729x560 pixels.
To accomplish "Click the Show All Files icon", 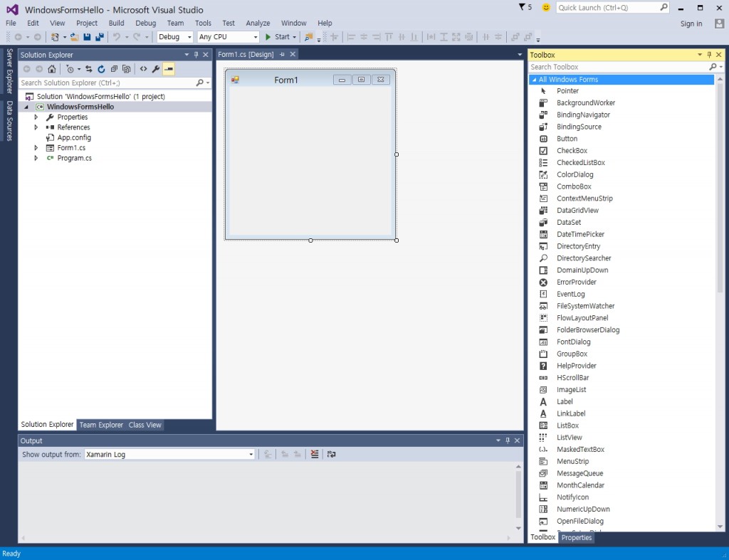I will [127, 69].
